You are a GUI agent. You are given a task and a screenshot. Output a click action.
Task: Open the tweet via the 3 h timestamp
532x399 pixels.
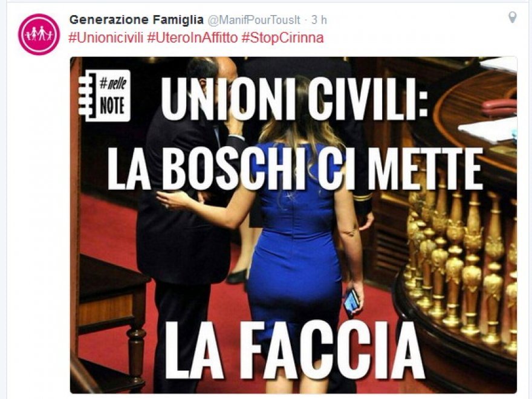(319, 20)
